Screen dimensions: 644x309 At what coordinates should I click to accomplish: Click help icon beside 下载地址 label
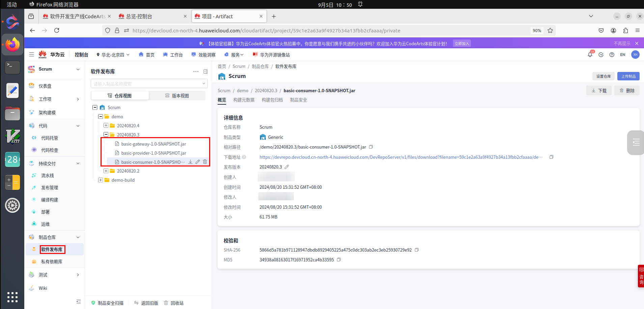point(244,157)
